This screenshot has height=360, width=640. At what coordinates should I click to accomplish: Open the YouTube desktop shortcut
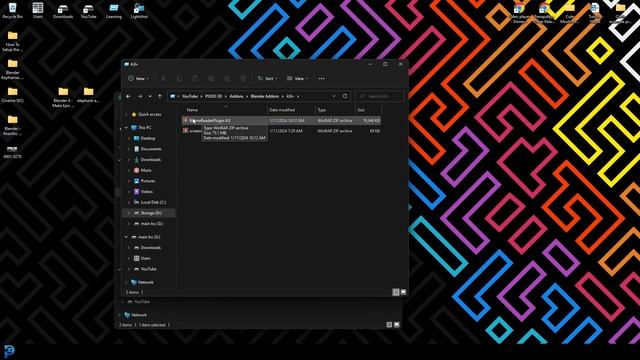tap(89, 11)
